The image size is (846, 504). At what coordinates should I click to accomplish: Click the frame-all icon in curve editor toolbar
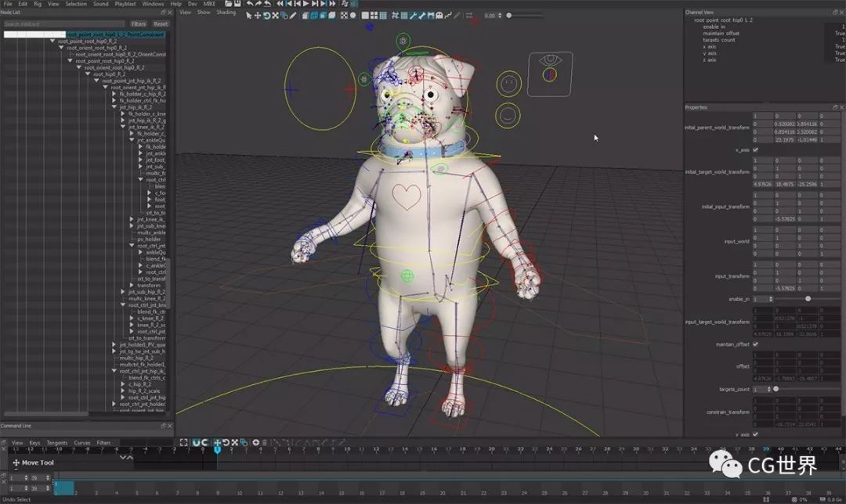pos(184,442)
